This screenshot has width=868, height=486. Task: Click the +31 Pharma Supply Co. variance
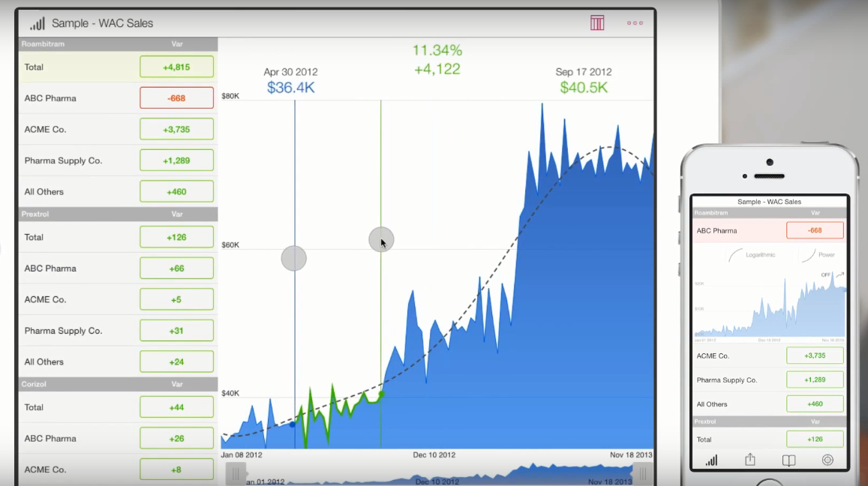pos(176,331)
